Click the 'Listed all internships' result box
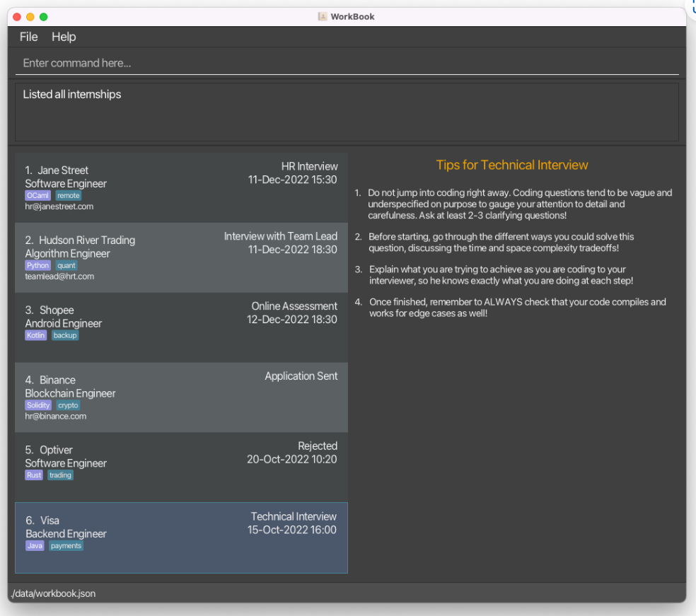The image size is (696, 616). [x=347, y=112]
